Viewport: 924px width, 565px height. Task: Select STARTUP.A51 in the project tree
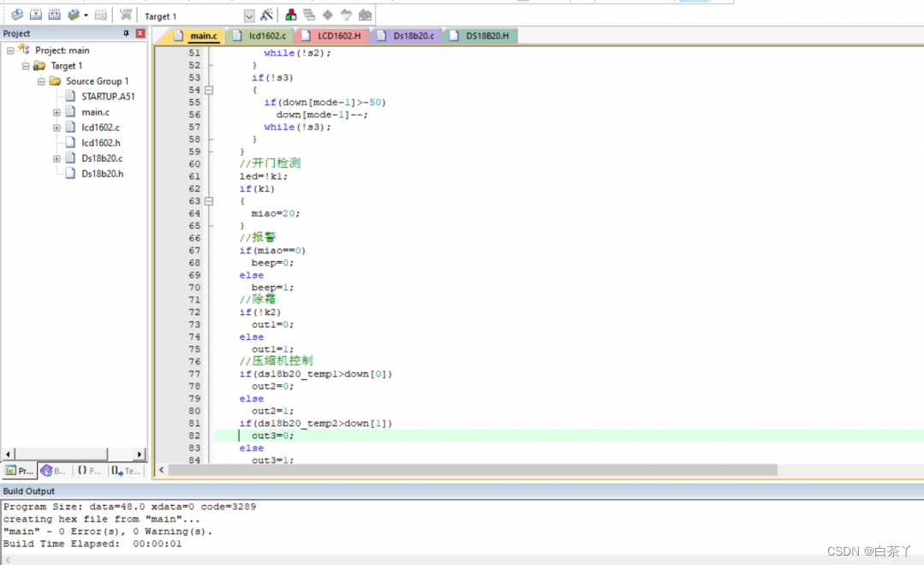tap(108, 97)
